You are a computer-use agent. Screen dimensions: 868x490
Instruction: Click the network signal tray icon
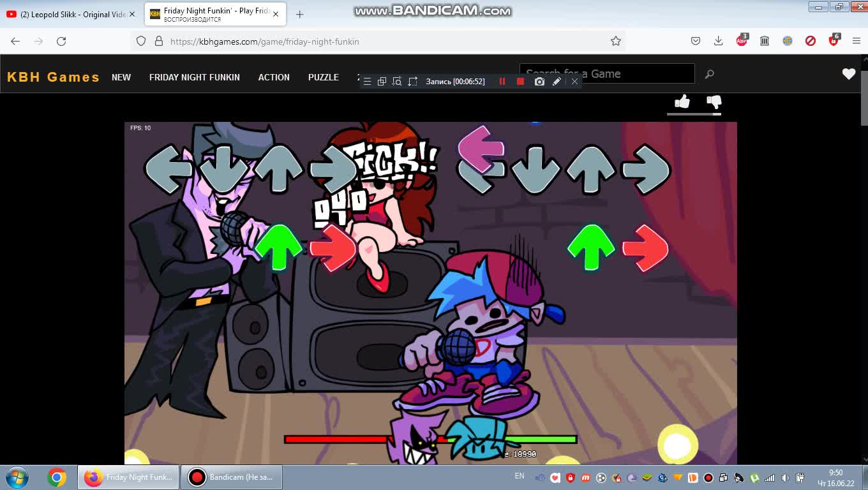coord(770,478)
